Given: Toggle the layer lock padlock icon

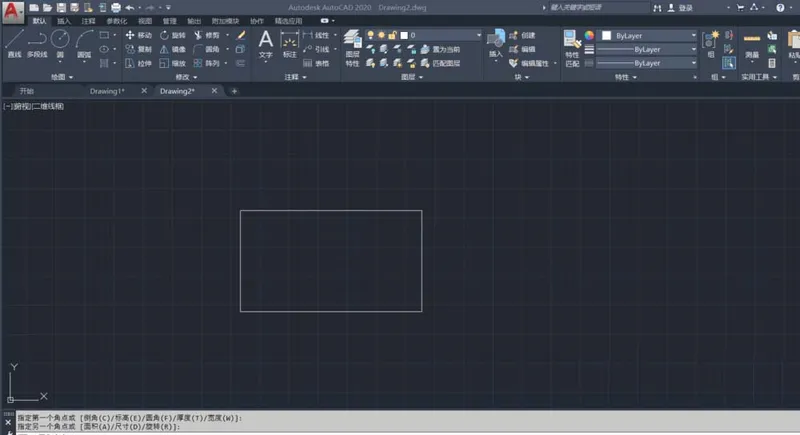Looking at the screenshot, I should [392, 35].
